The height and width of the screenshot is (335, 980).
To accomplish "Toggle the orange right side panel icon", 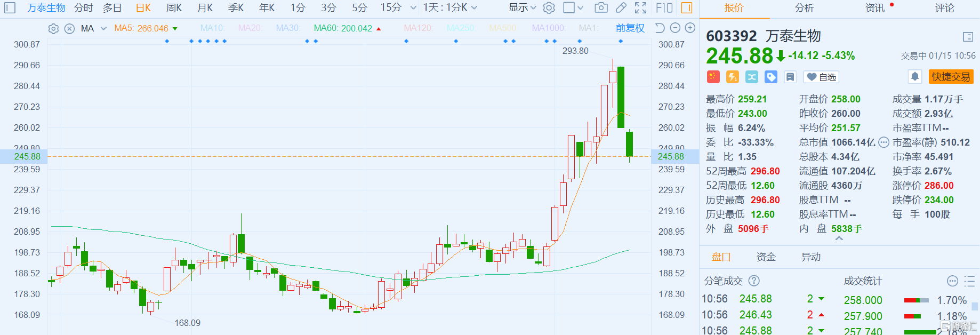I will pos(687,8).
